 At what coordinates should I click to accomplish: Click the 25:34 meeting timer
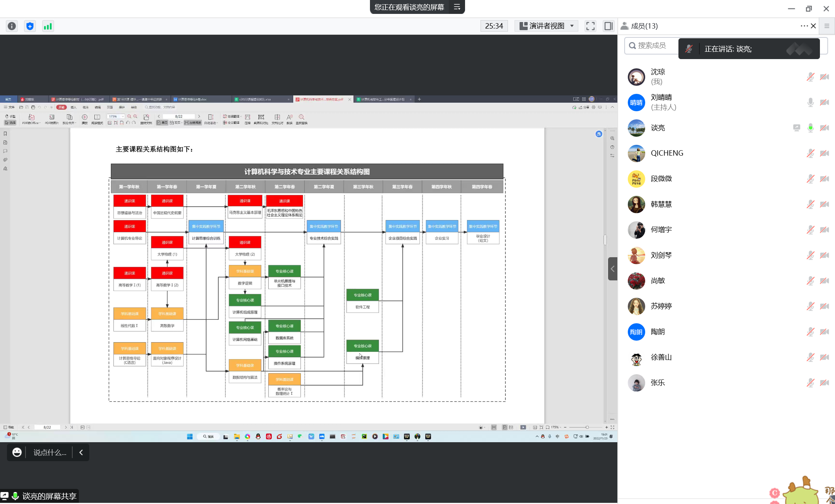pos(494,26)
